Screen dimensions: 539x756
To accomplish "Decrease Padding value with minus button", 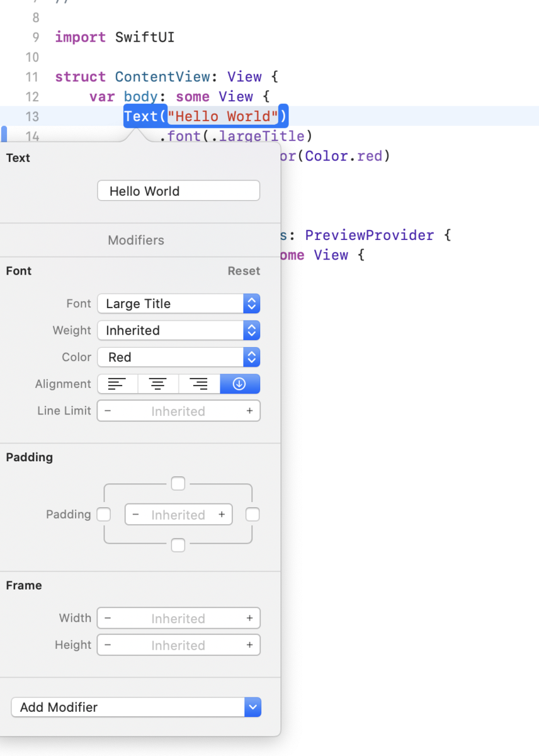I will 135,515.
